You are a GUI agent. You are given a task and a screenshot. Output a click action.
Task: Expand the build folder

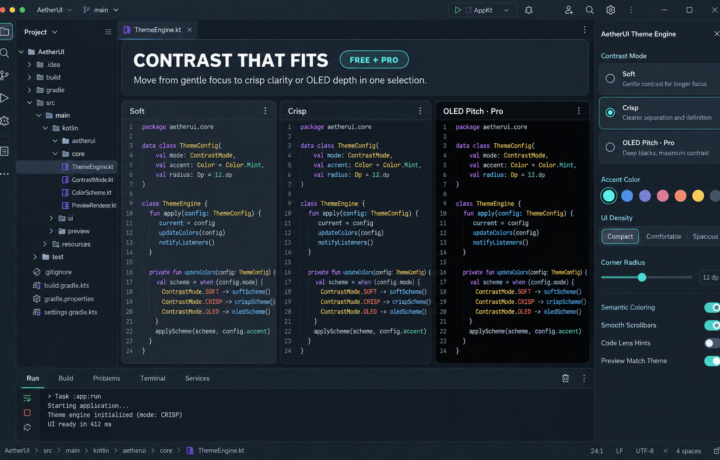tap(29, 78)
